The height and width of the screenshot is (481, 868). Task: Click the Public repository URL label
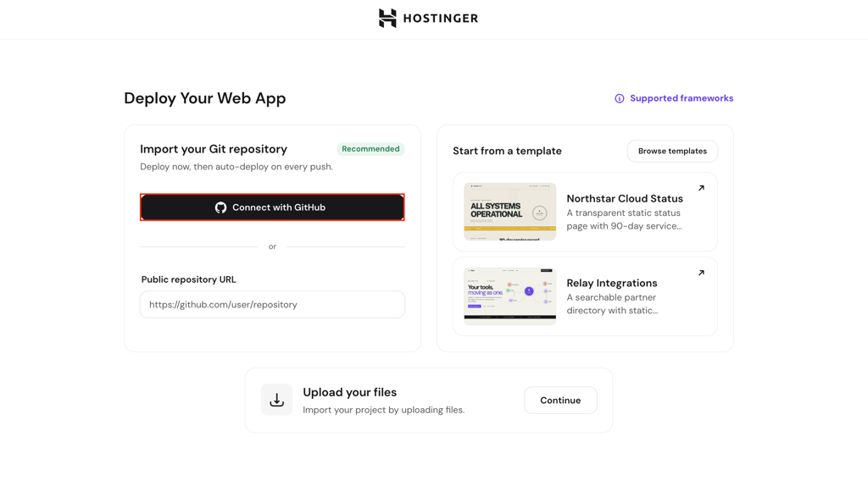(188, 279)
